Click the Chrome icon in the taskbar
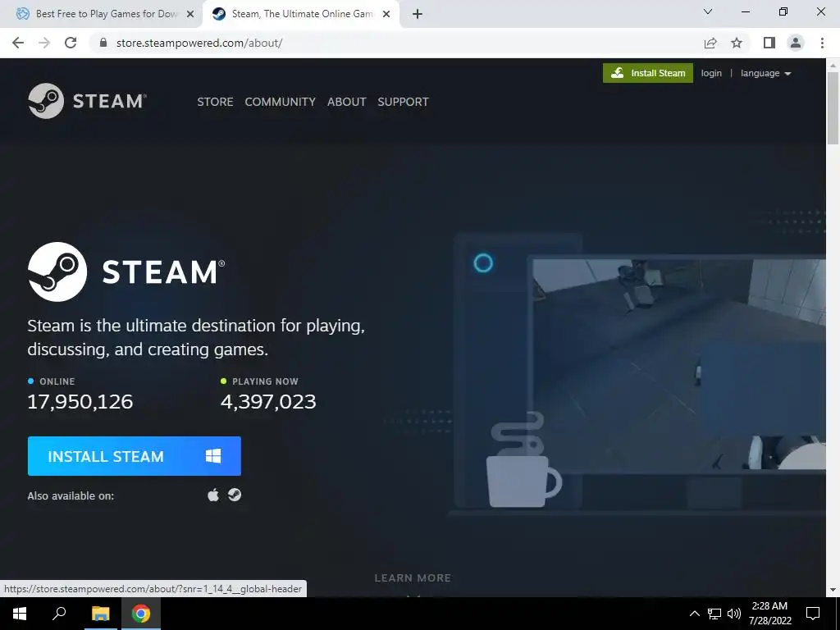 tap(141, 614)
